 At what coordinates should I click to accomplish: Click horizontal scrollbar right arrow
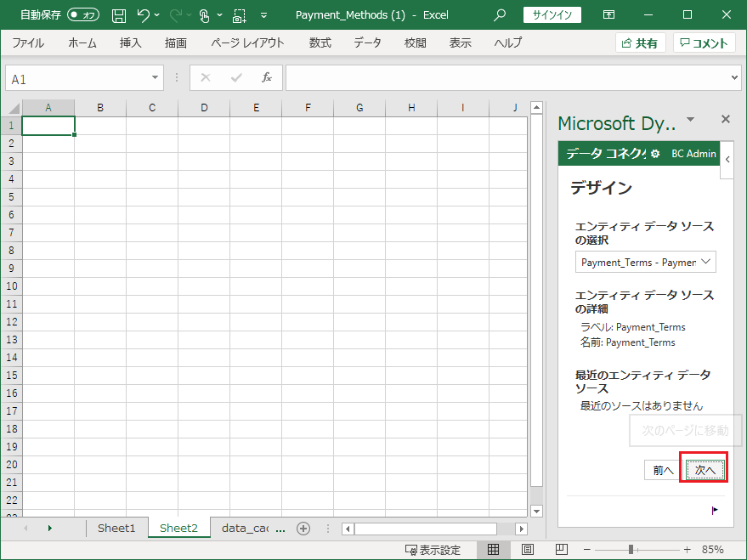point(522,529)
